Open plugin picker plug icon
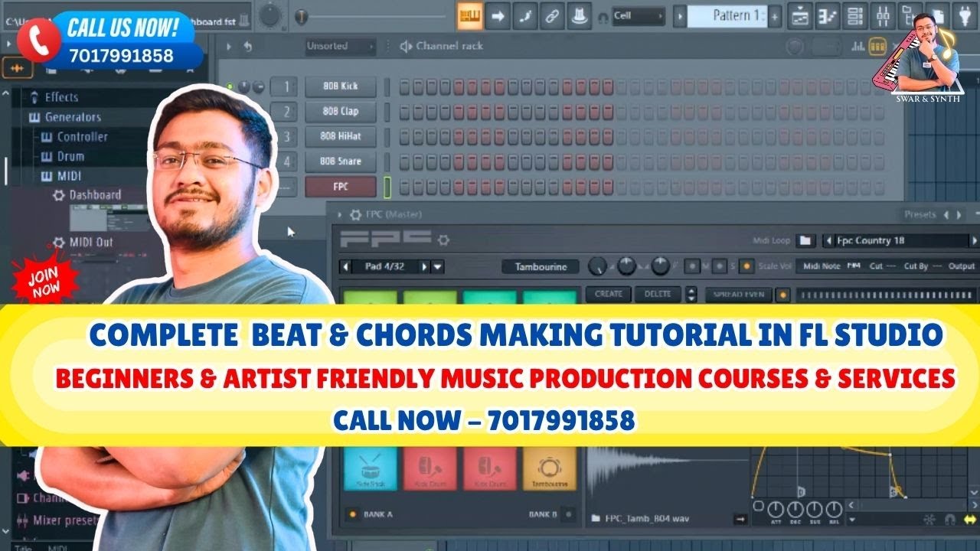The width and height of the screenshot is (980, 551). (965, 15)
